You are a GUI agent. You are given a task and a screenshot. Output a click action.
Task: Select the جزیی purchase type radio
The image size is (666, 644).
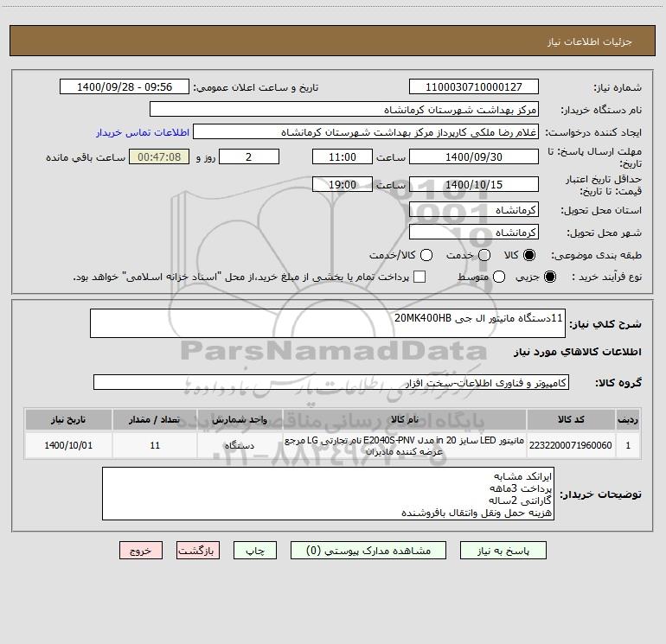pos(550,277)
